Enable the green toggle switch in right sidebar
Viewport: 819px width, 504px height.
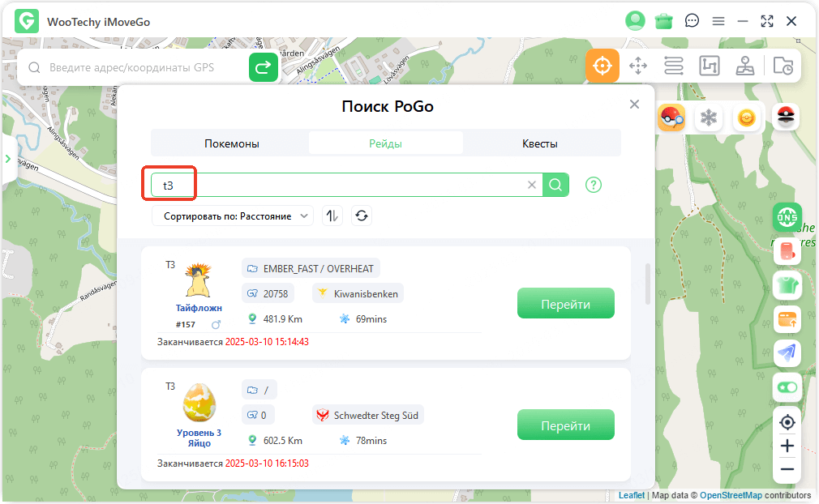tap(787, 387)
